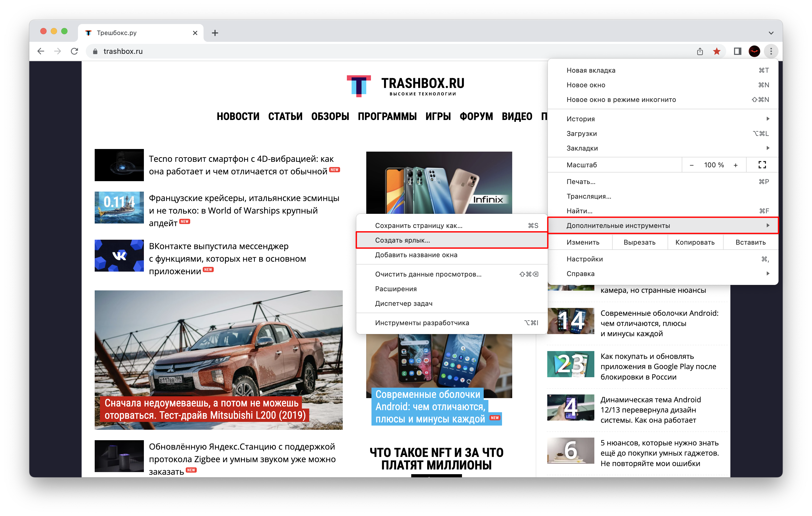Open the СТАТЬИ site section
The image size is (812, 516).
click(285, 117)
